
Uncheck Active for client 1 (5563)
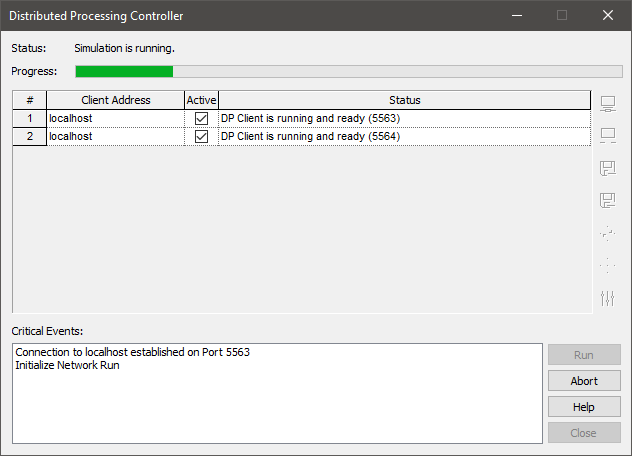(x=202, y=119)
